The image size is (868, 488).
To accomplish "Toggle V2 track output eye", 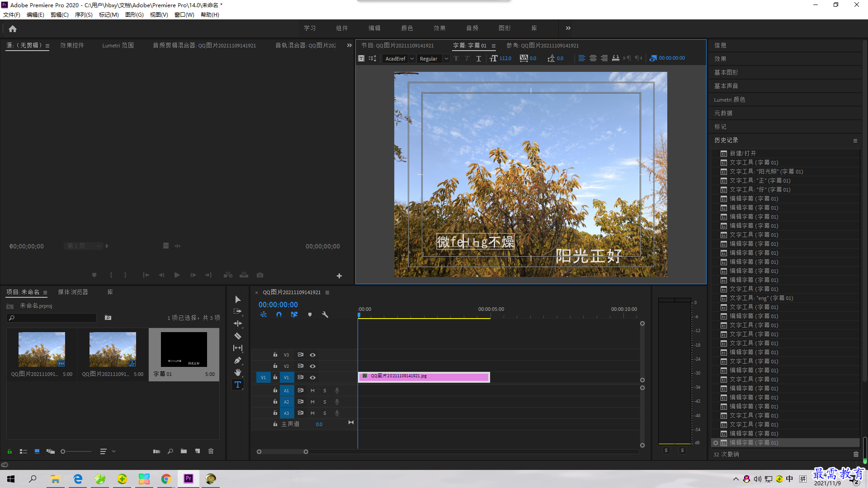I will point(312,366).
